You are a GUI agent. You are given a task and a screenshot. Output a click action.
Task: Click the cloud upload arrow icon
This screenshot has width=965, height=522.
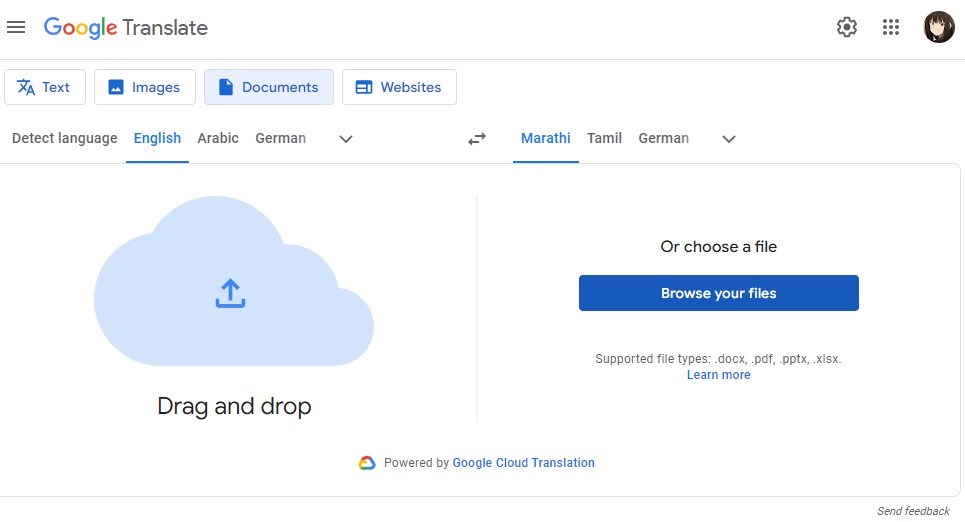(x=230, y=293)
